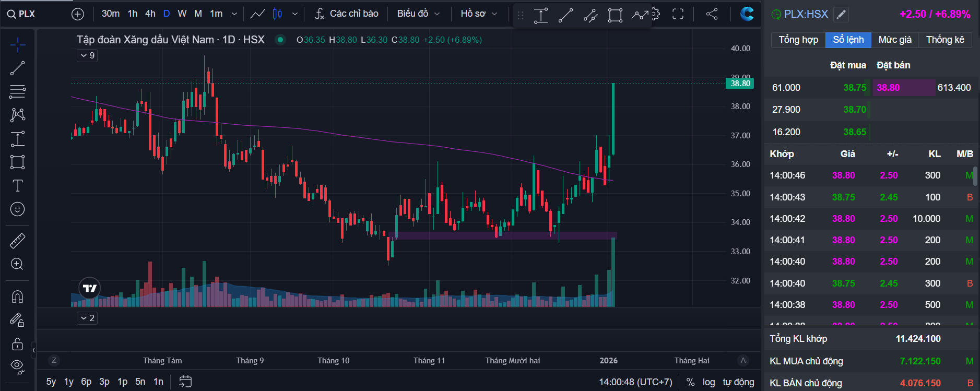The width and height of the screenshot is (980, 391).
Task: Select the rectangle shapes tool in left sidebar
Action: (x=18, y=162)
